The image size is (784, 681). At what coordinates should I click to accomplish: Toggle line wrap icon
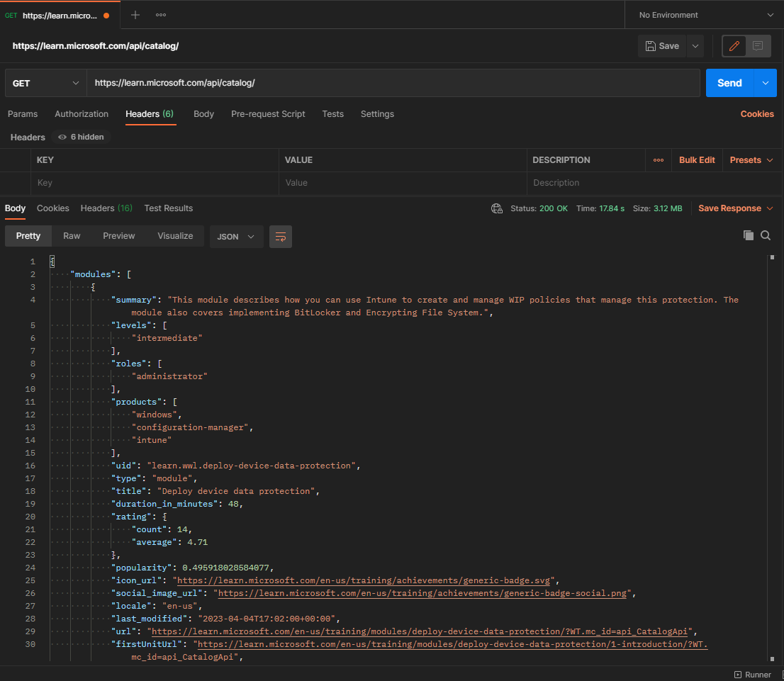pyautogui.click(x=281, y=237)
